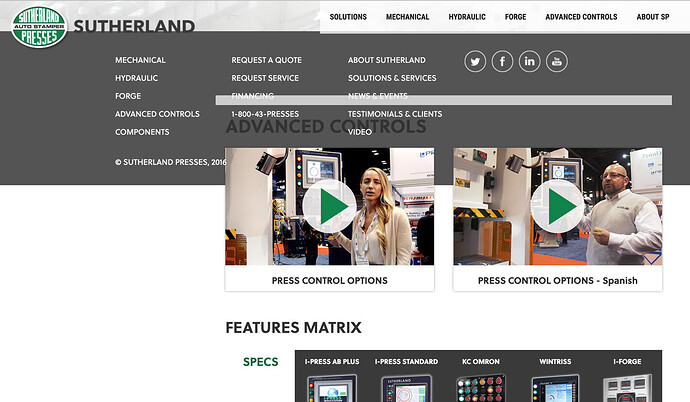
Task: Go to the MECHANICAL footer link
Action: [140, 60]
